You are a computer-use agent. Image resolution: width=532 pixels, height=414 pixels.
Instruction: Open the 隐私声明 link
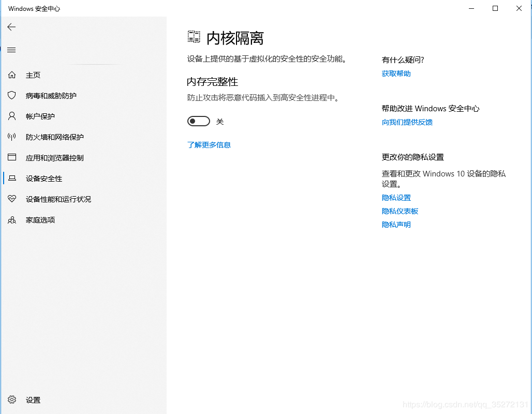click(396, 225)
